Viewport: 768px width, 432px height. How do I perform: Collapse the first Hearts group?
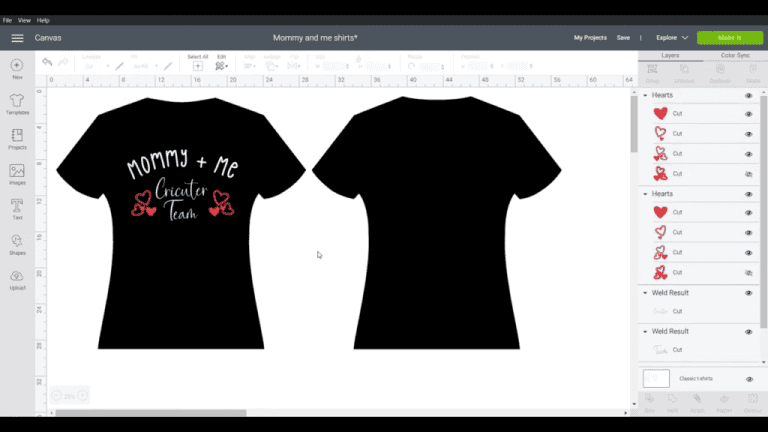[645, 96]
